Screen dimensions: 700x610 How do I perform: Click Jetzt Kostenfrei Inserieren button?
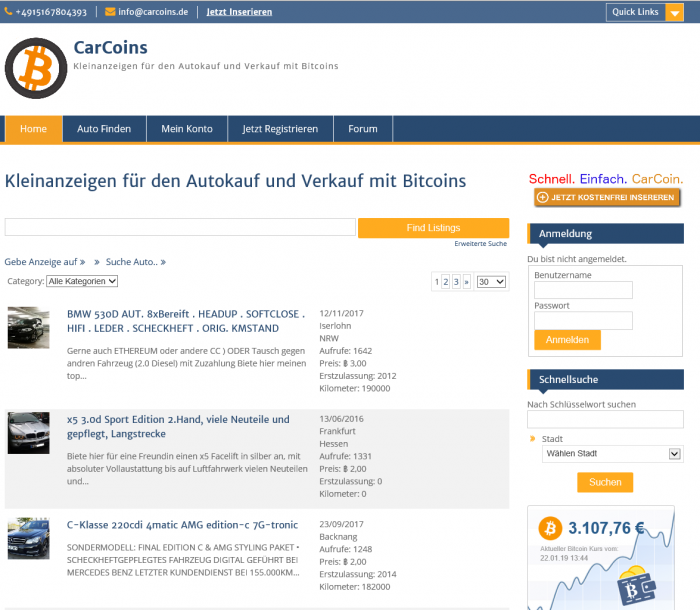607,197
